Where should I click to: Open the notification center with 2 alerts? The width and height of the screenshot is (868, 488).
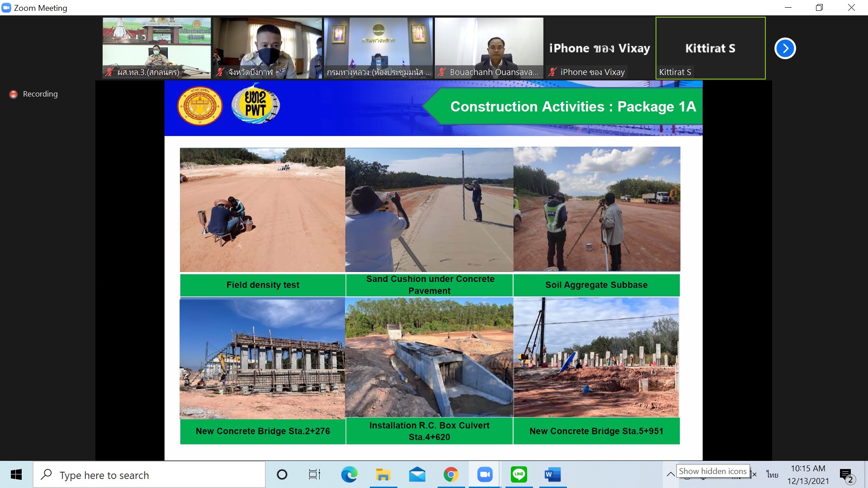[x=846, y=475]
